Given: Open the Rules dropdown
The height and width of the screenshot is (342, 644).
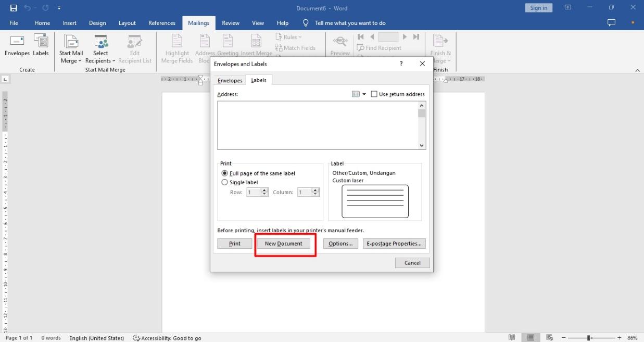Looking at the screenshot, I should [288, 37].
